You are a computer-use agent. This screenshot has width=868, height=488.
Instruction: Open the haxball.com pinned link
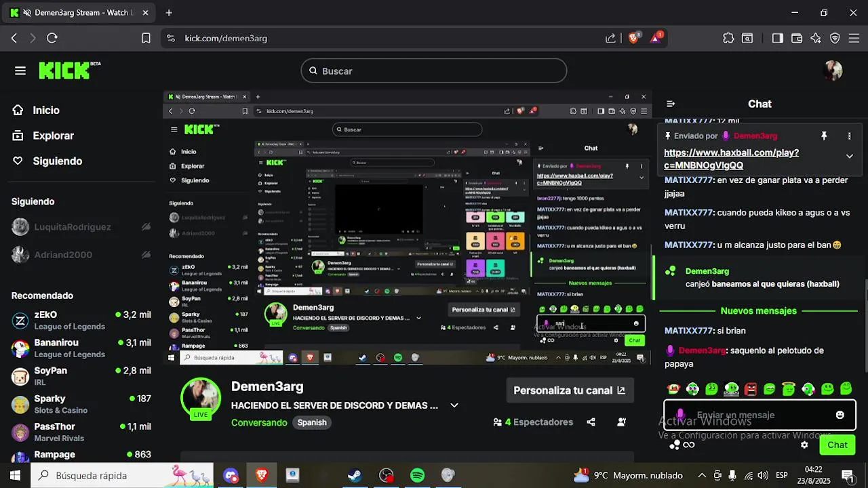coord(731,159)
